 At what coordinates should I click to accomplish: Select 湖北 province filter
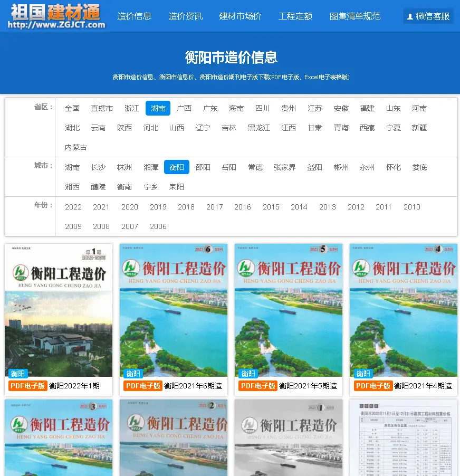72,128
